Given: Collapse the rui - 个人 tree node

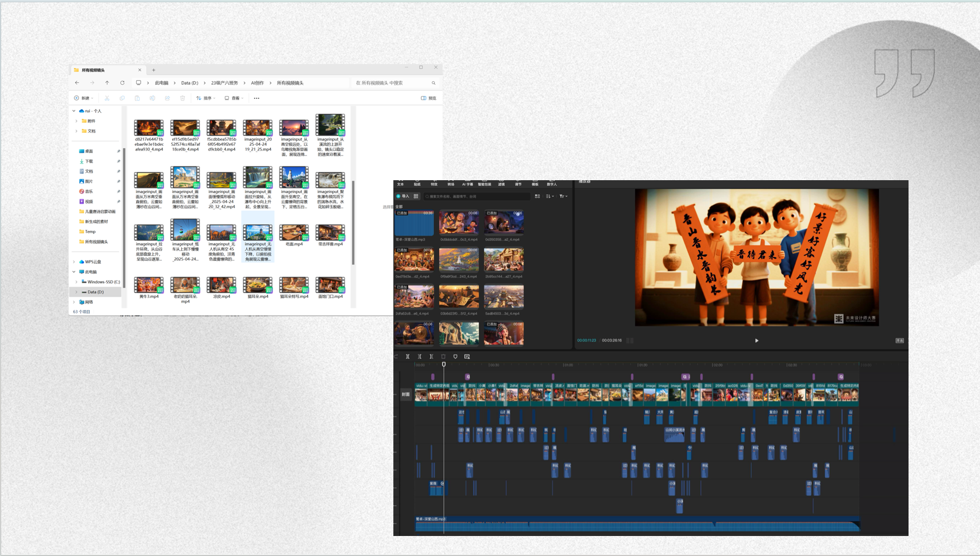Looking at the screenshot, I should coord(74,111).
